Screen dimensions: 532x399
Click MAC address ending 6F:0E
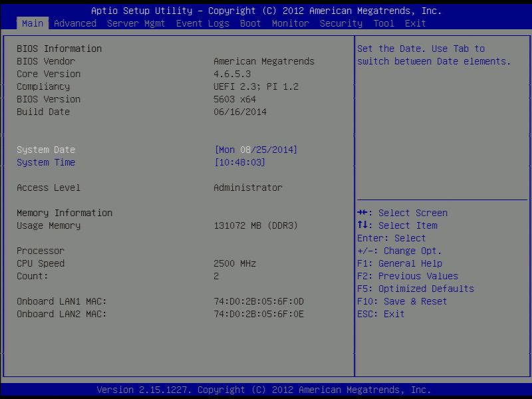(259, 314)
